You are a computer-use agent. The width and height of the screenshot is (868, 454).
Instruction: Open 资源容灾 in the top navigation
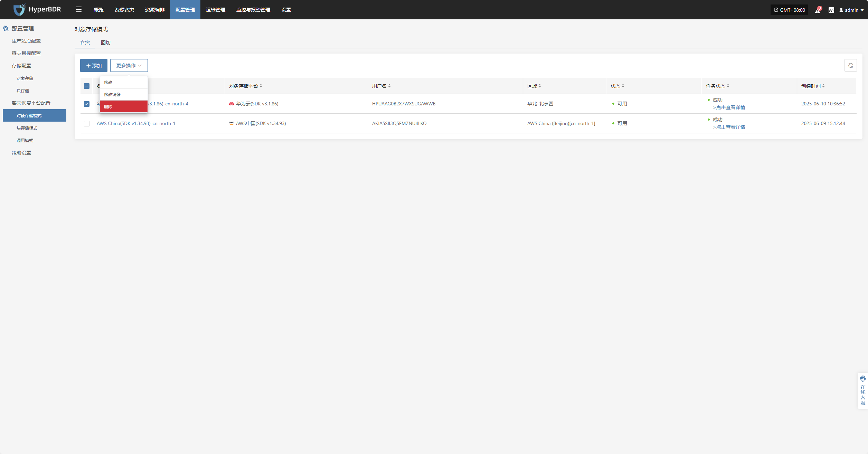[x=124, y=10]
